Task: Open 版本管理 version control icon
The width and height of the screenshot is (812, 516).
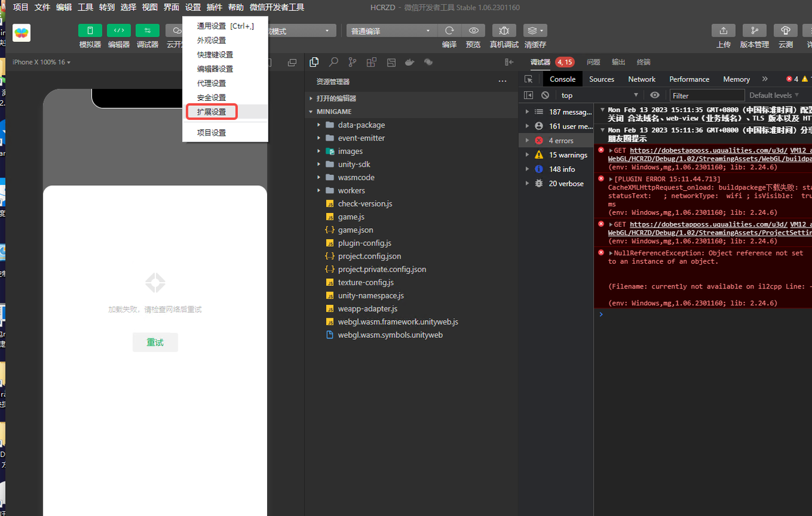Action: pos(754,30)
